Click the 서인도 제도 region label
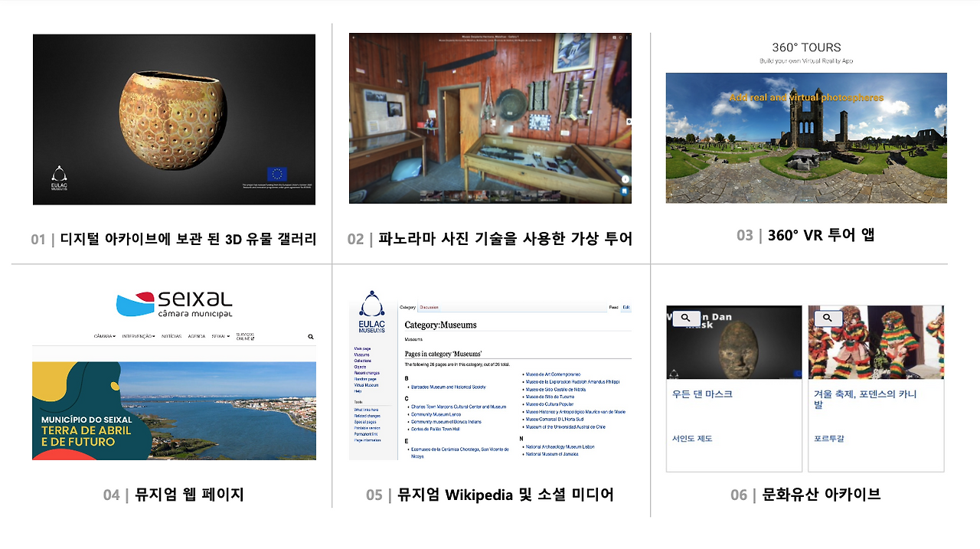Viewport: 980px width, 549px height. pyautogui.click(x=692, y=439)
